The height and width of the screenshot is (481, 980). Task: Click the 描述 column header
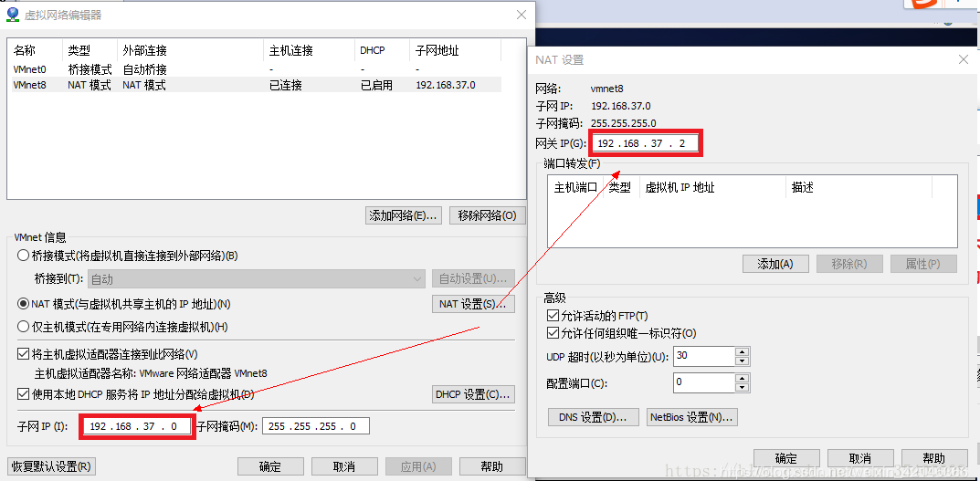(x=859, y=187)
